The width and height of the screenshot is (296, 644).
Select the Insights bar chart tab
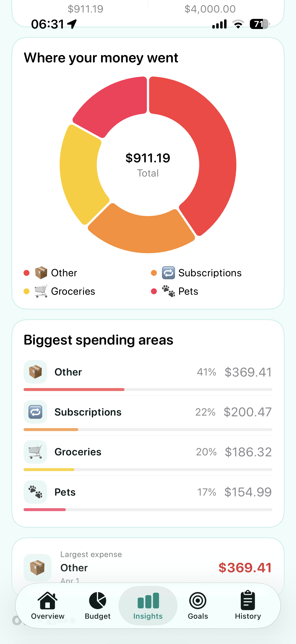tap(148, 605)
